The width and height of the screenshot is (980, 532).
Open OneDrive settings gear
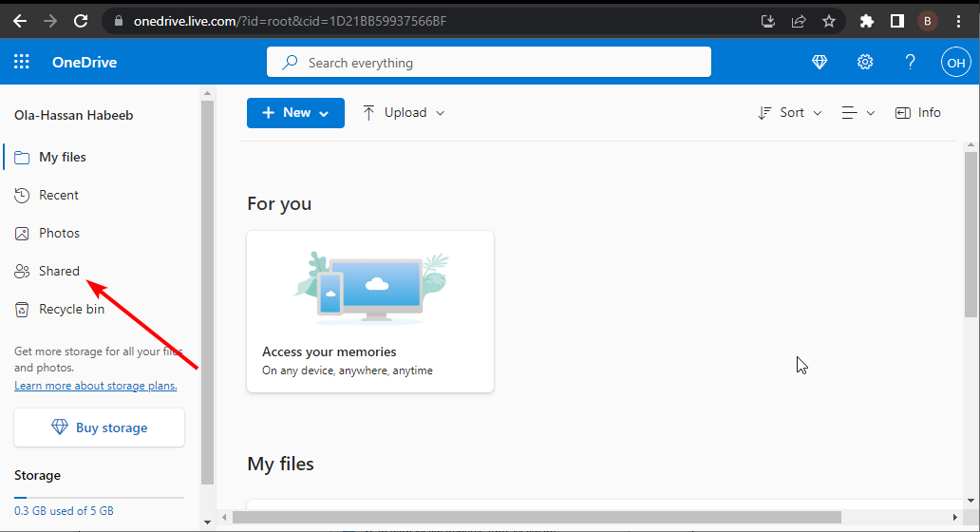click(x=865, y=62)
